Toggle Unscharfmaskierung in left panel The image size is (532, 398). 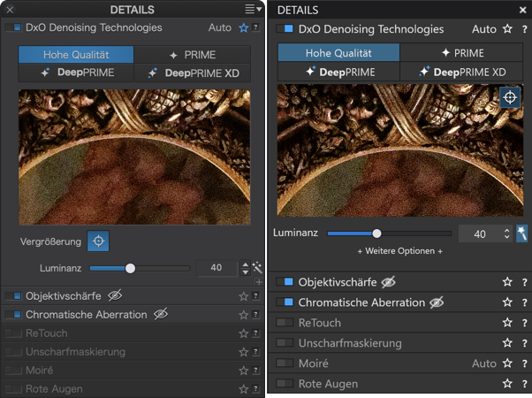click(13, 351)
